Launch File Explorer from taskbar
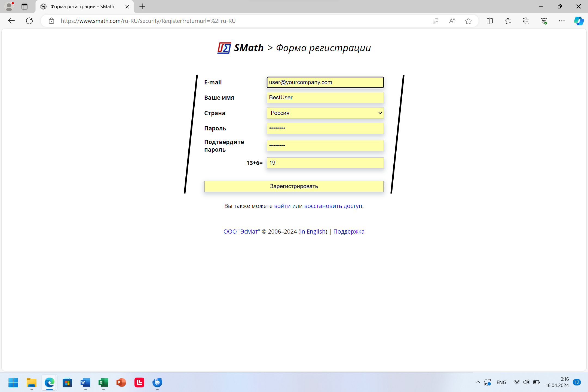This screenshot has height=392, width=588. [31, 382]
